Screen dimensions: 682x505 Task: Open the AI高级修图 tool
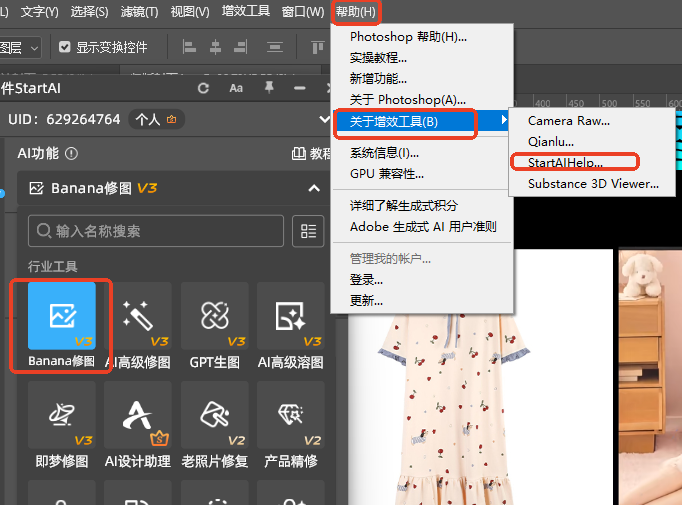tap(138, 316)
